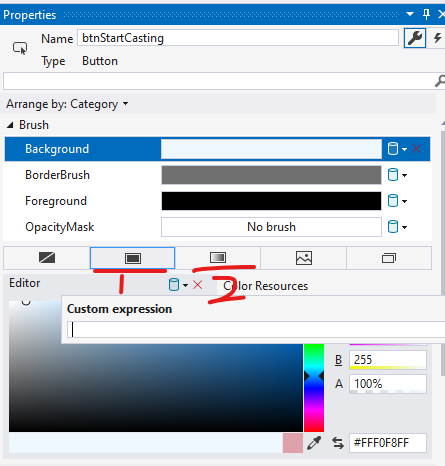
Task: Collapse the Brush category
Action: click(10, 125)
